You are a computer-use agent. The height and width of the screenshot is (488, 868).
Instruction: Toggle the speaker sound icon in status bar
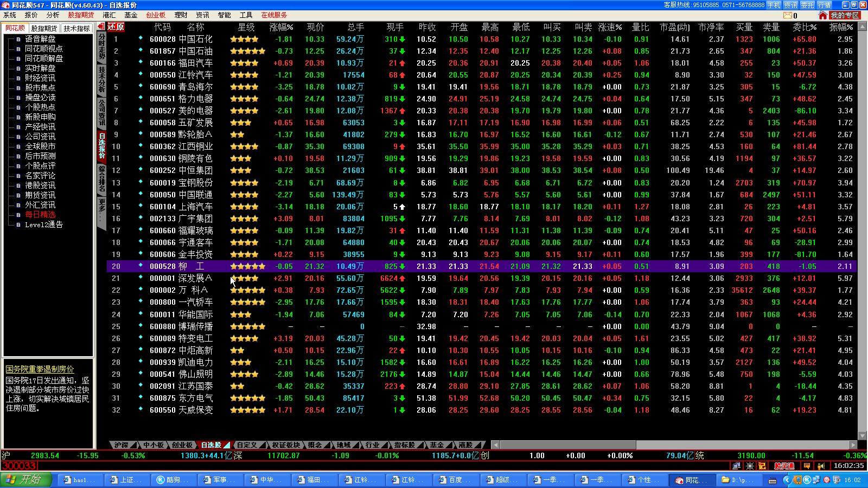click(820, 466)
